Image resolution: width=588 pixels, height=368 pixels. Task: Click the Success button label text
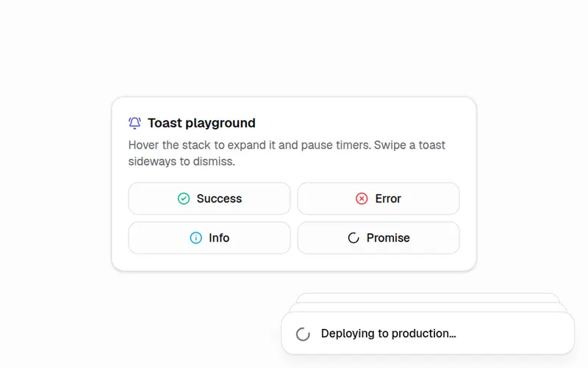pyautogui.click(x=219, y=198)
